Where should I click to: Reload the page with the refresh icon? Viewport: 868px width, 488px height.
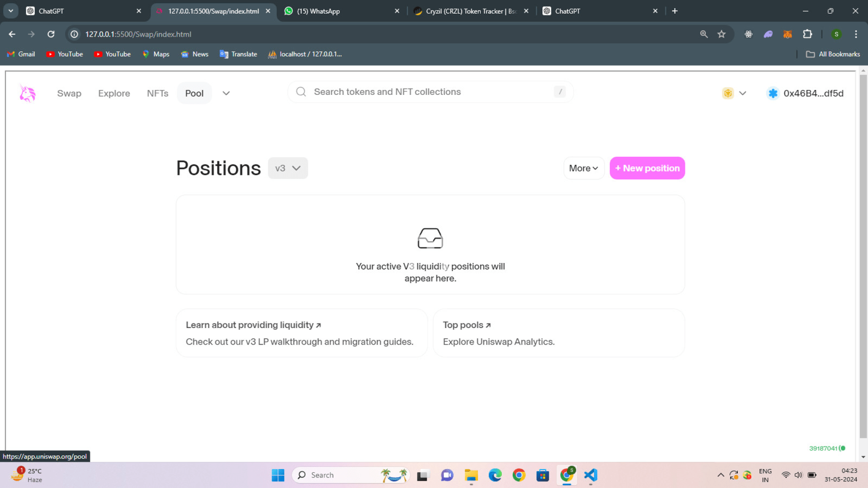coord(51,34)
